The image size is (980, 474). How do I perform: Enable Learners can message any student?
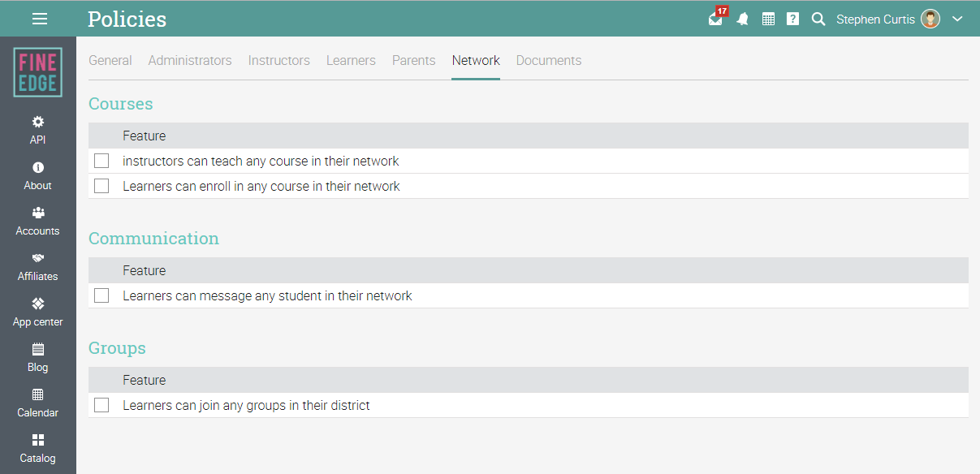101,295
